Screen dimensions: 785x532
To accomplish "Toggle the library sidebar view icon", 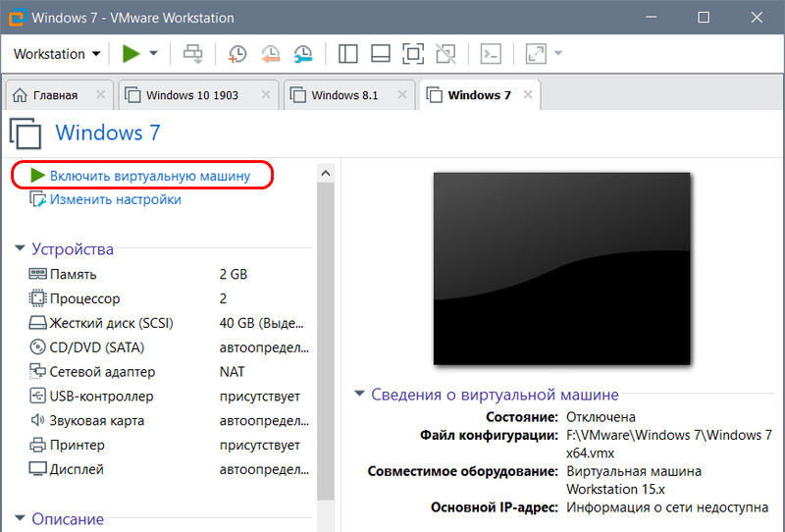I will point(347,54).
